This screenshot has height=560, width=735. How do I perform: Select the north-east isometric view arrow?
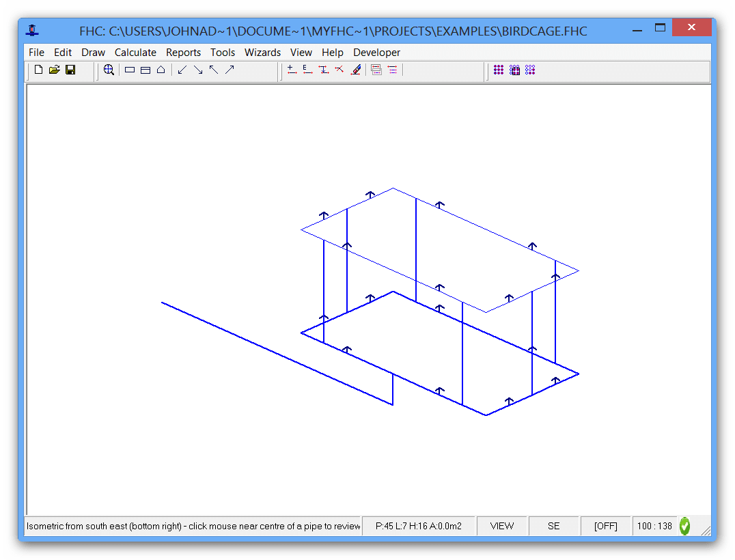pos(230,69)
